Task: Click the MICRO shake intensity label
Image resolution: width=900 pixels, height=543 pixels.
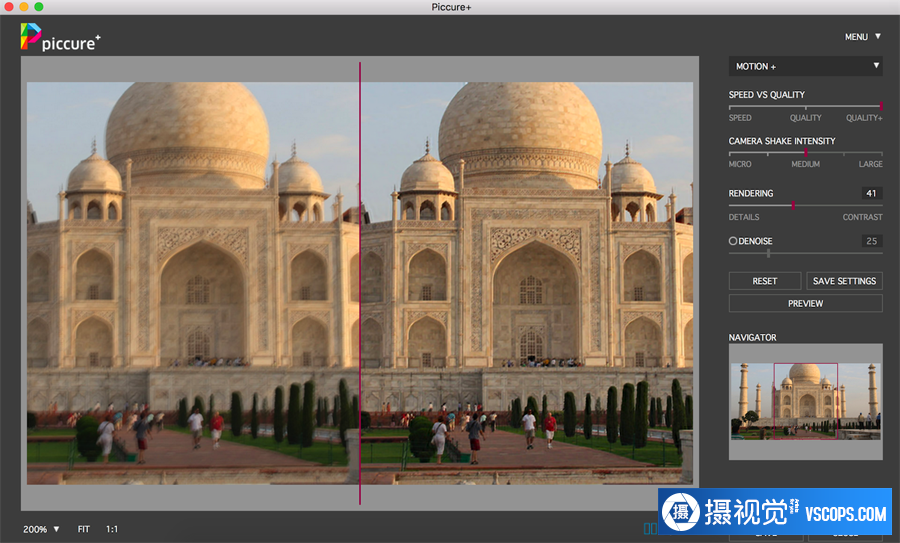Action: (740, 164)
